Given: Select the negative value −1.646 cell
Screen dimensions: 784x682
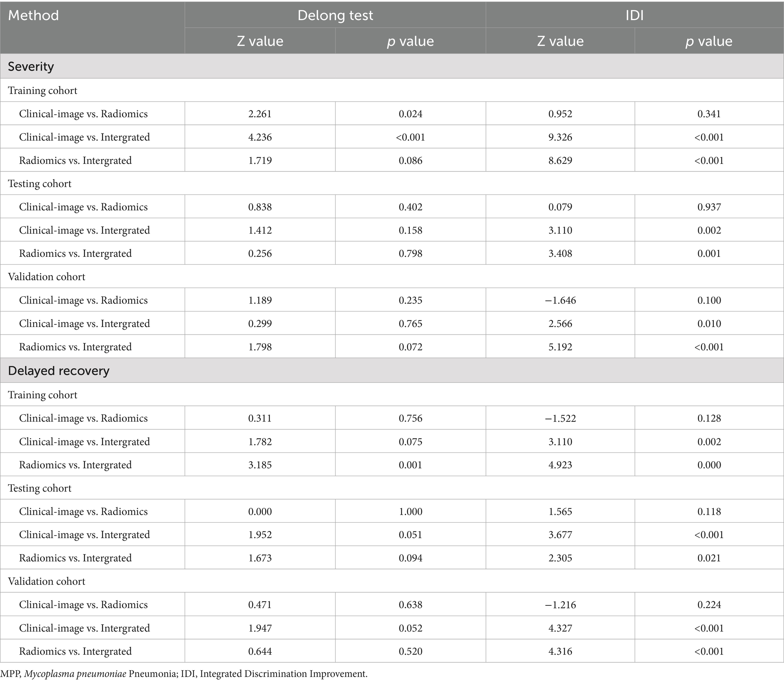Looking at the screenshot, I should (560, 300).
